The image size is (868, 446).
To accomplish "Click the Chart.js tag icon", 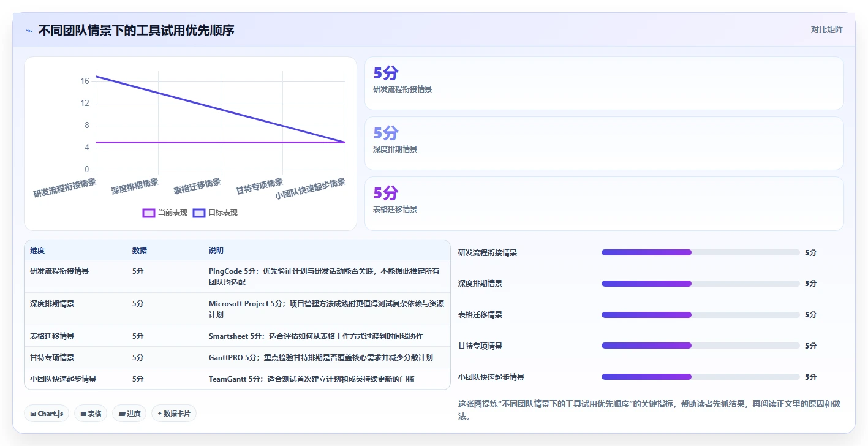I will coord(33,414).
